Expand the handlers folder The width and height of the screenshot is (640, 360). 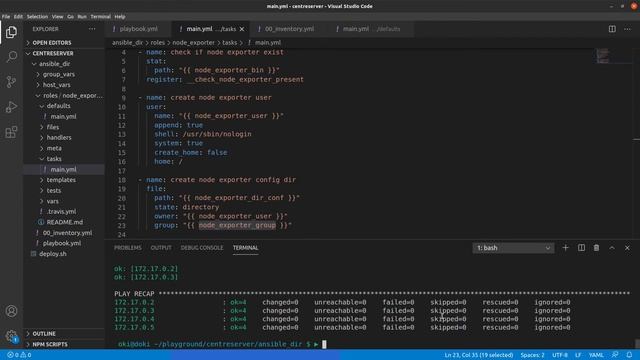59,138
